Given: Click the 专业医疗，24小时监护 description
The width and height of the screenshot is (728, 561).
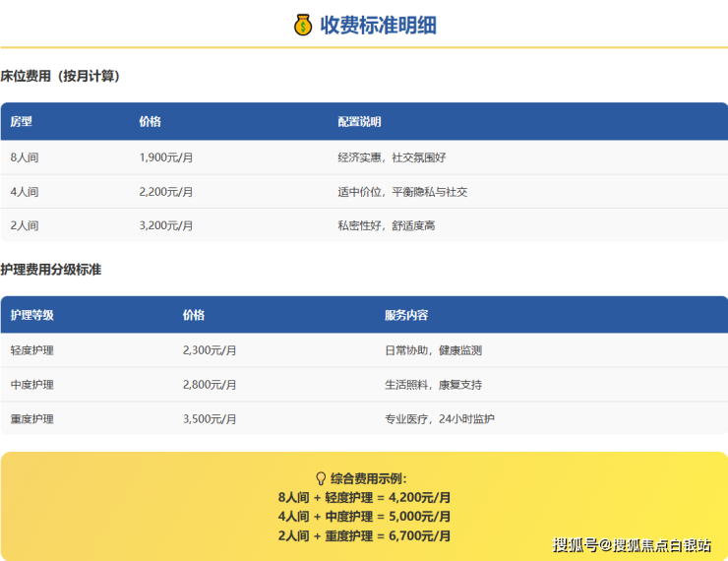Looking at the screenshot, I should (440, 419).
